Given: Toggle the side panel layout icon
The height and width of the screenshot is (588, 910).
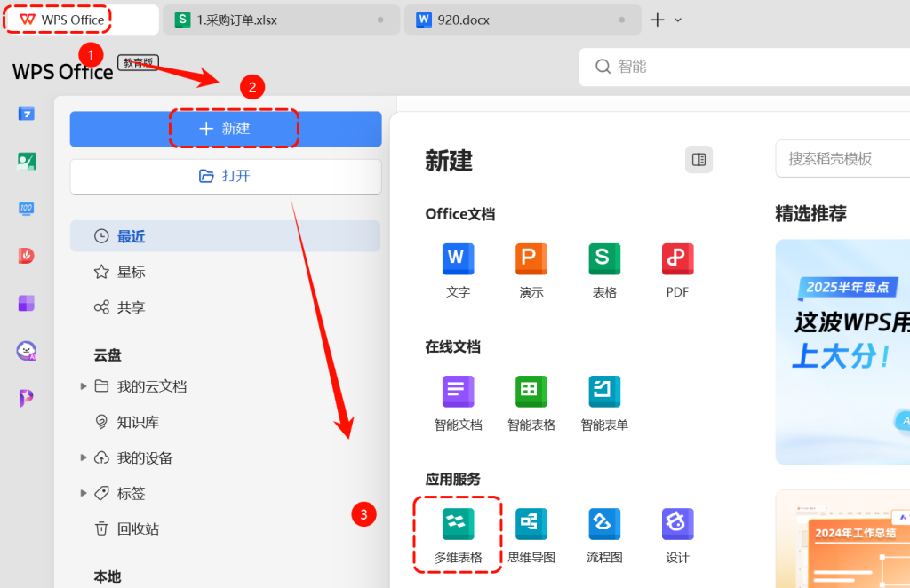Looking at the screenshot, I should pyautogui.click(x=698, y=160).
